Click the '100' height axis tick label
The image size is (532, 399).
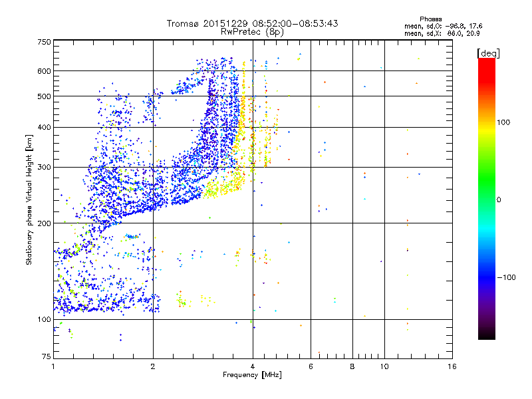point(44,319)
